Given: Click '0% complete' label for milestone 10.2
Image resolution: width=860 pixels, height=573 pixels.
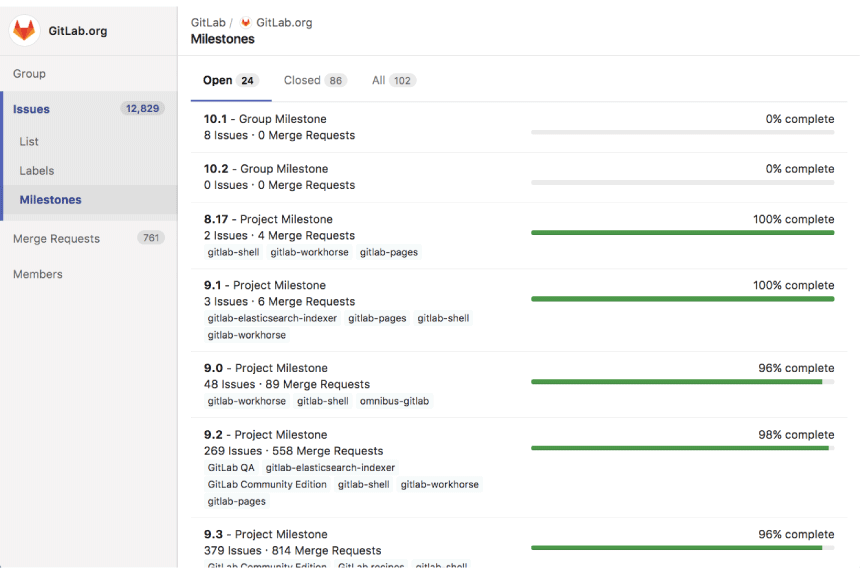Looking at the screenshot, I should pos(800,169).
